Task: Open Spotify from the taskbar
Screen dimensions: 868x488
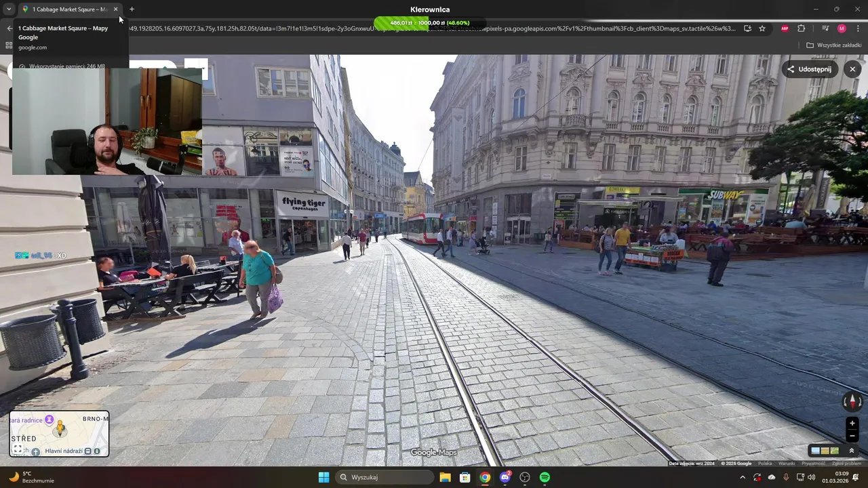Action: 545,477
